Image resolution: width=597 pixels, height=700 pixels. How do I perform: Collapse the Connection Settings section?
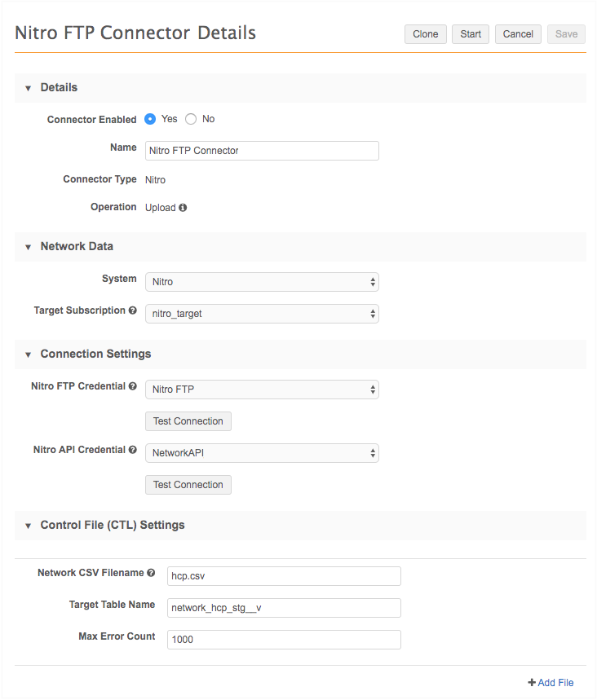pos(28,354)
